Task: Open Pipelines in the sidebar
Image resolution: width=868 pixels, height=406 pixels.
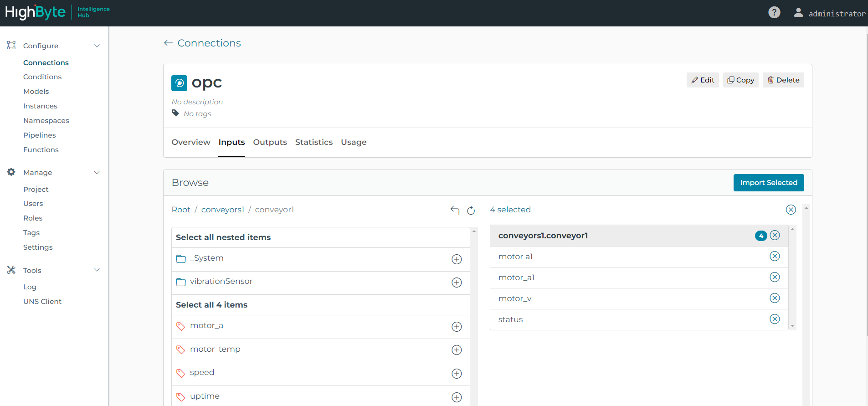Action: click(x=40, y=135)
